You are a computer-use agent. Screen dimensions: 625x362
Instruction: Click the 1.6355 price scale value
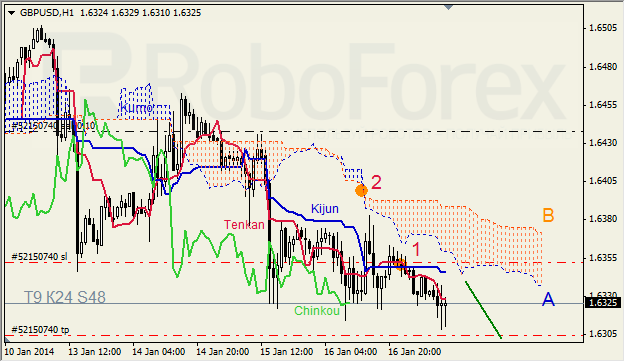(x=603, y=258)
